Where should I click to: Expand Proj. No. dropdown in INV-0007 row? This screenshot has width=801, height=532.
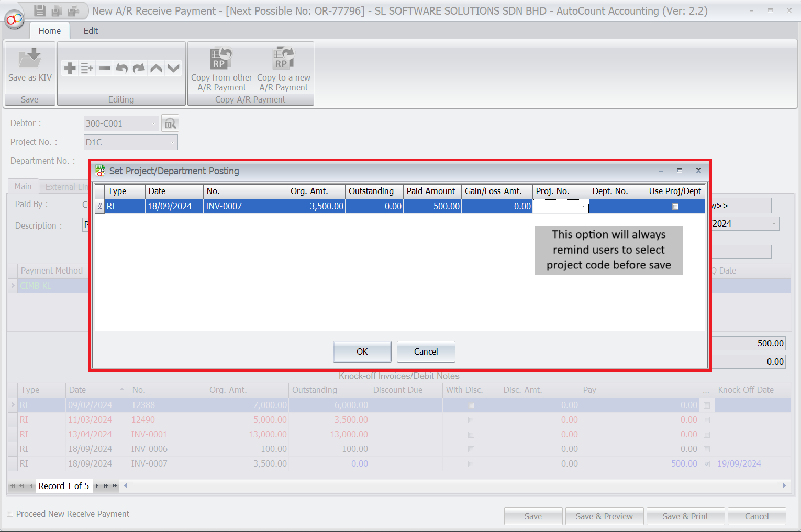[583, 207]
